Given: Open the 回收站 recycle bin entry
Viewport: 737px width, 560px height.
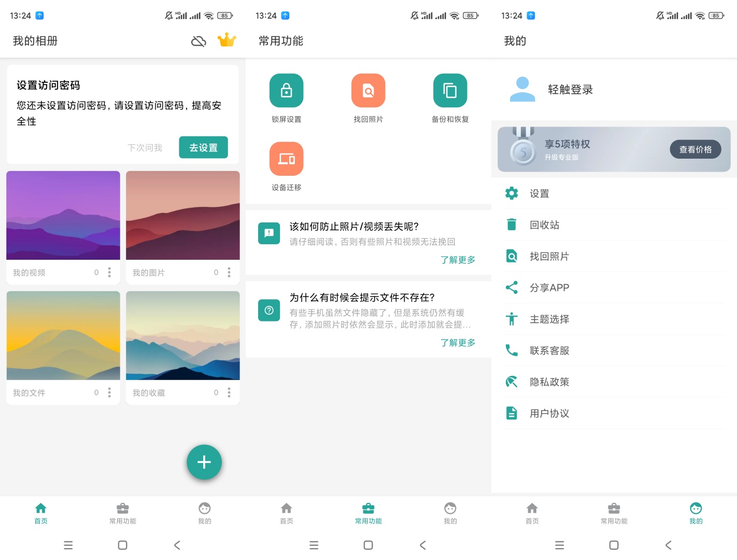Looking at the screenshot, I should (x=544, y=225).
